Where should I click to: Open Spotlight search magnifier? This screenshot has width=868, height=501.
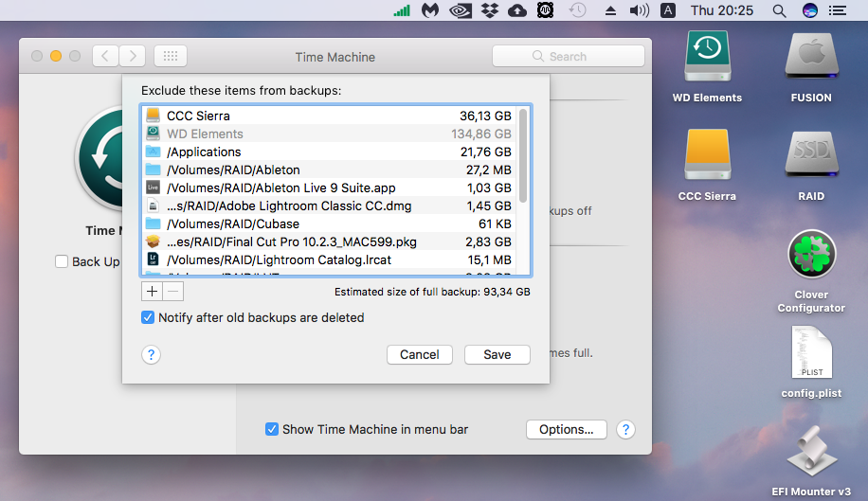779,10
